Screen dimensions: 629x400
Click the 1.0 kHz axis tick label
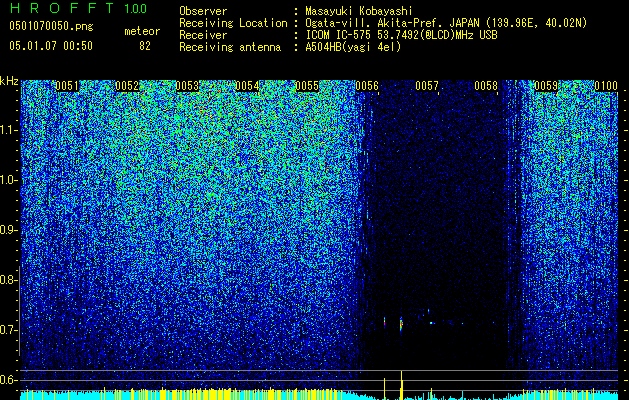(x=8, y=180)
